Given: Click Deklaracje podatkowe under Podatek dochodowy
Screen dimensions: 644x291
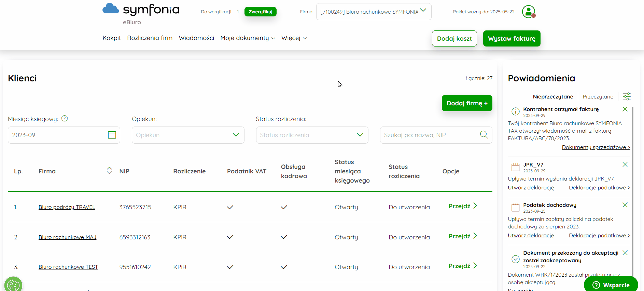Looking at the screenshot, I should (x=600, y=236).
